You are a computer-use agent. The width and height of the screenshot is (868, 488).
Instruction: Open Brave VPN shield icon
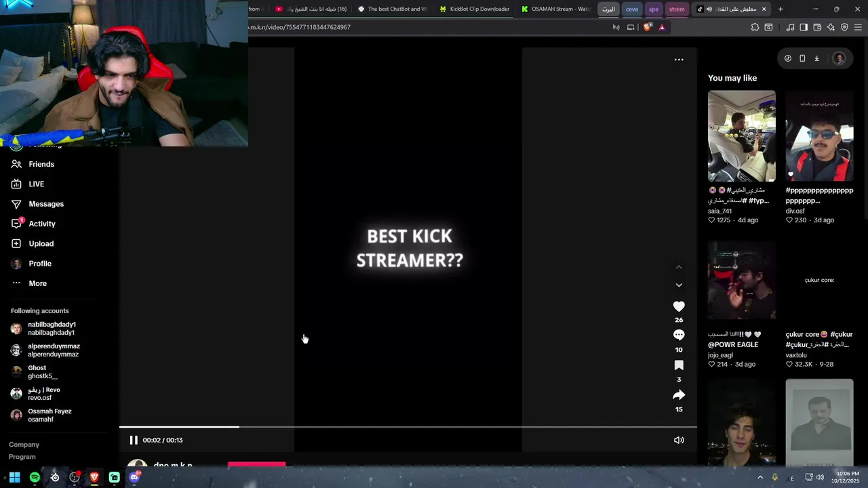pos(844,27)
